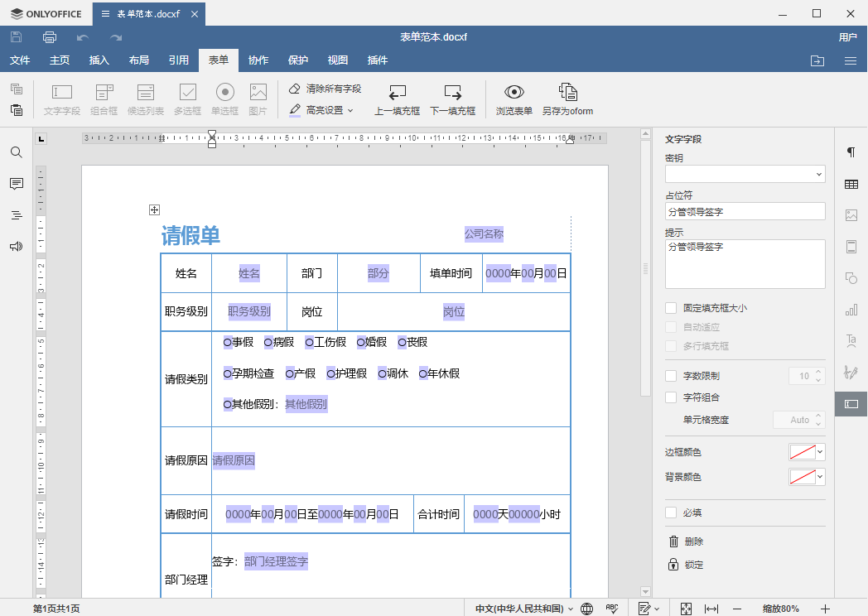The image size is (868, 616).
Task: Toggle the 字数限制 checkbox
Action: click(671, 376)
